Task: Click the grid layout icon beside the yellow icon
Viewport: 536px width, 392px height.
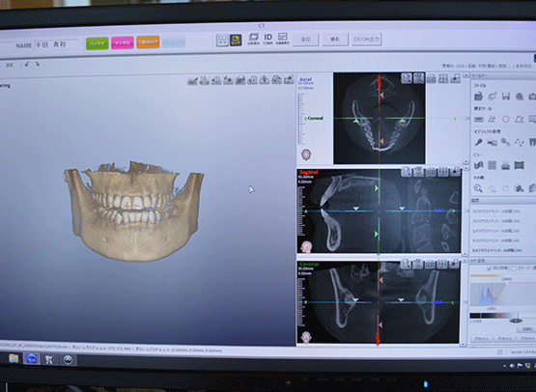Action: (x=222, y=40)
